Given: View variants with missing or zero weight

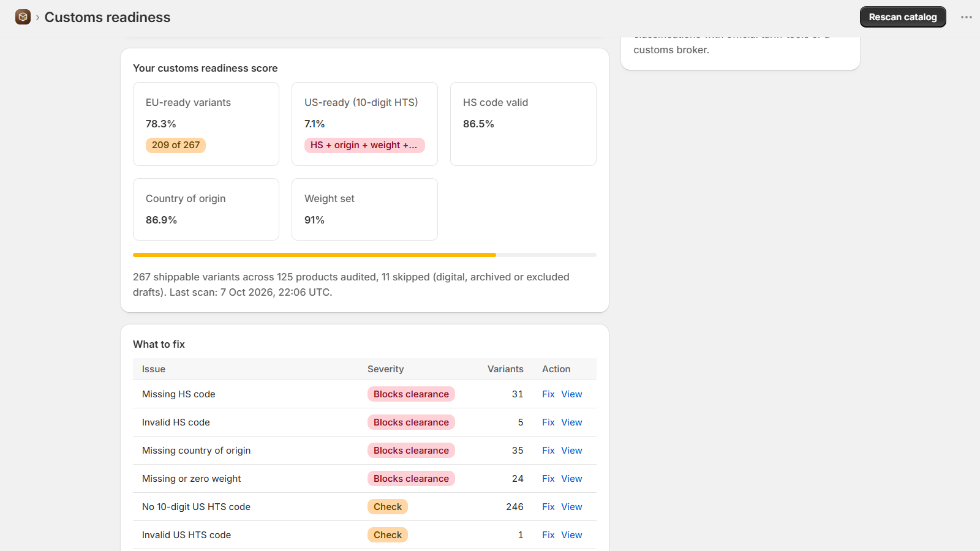Looking at the screenshot, I should pyautogui.click(x=571, y=479).
